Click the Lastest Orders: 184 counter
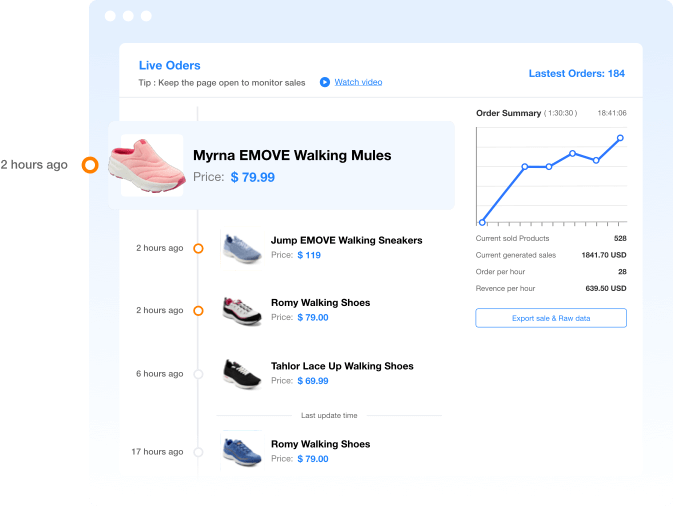Viewport: 674px width, 506px height. 576,73
